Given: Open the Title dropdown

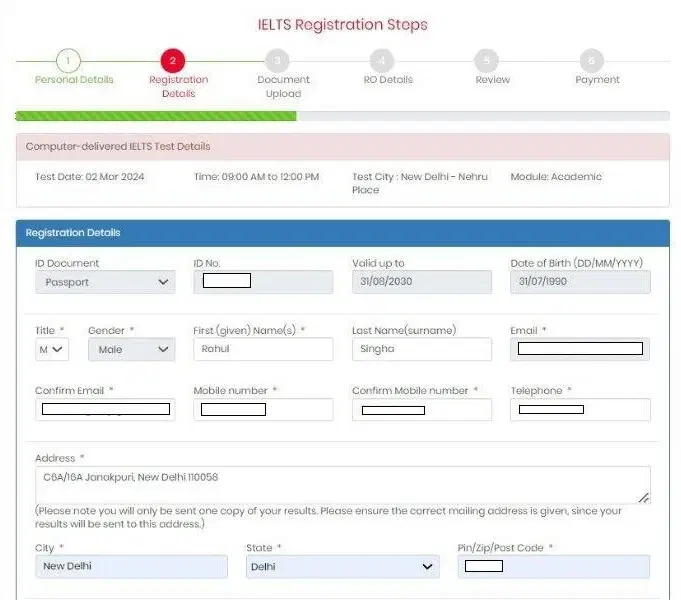Looking at the screenshot, I should [52, 349].
